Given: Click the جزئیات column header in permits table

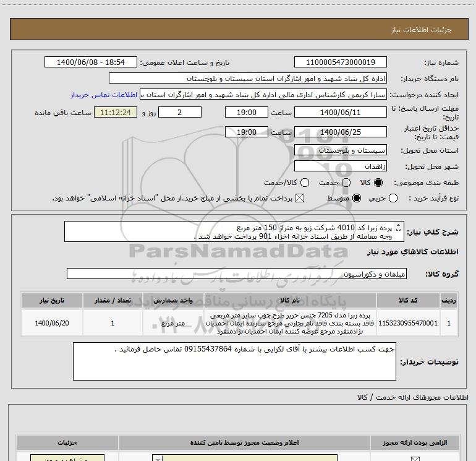Looking at the screenshot, I should (67, 442).
